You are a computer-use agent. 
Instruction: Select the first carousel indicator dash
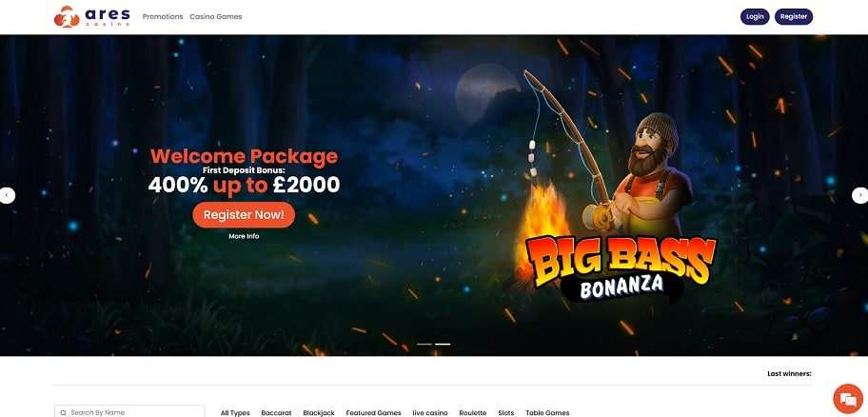tap(424, 344)
